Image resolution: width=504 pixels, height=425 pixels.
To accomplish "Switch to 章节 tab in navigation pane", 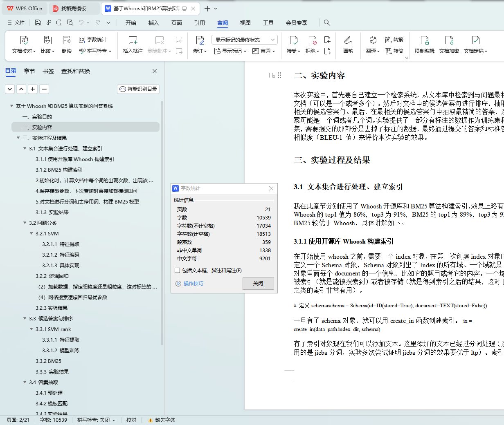I will click(x=29, y=71).
